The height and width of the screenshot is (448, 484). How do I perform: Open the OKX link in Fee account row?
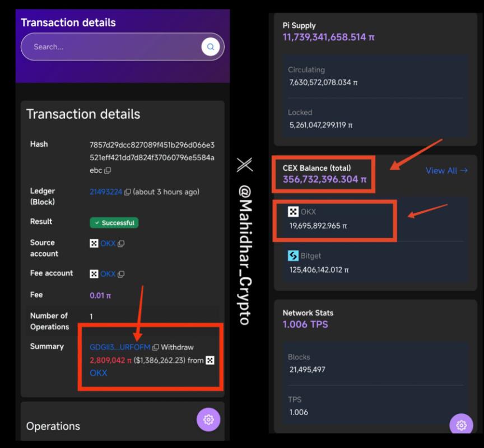pos(108,274)
